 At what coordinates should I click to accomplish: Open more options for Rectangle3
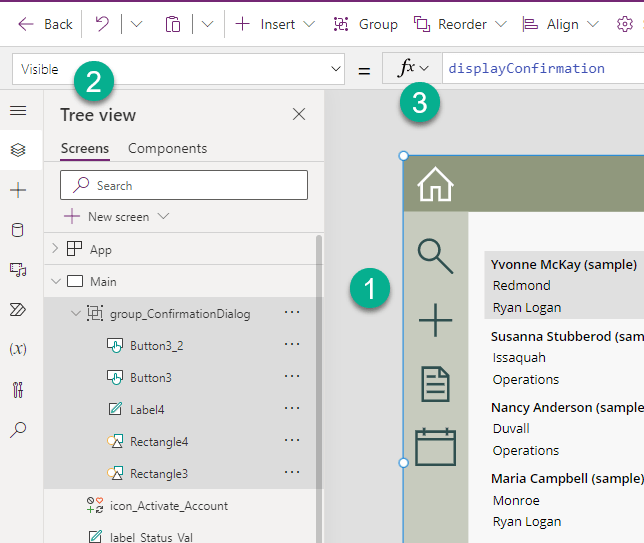[292, 473]
